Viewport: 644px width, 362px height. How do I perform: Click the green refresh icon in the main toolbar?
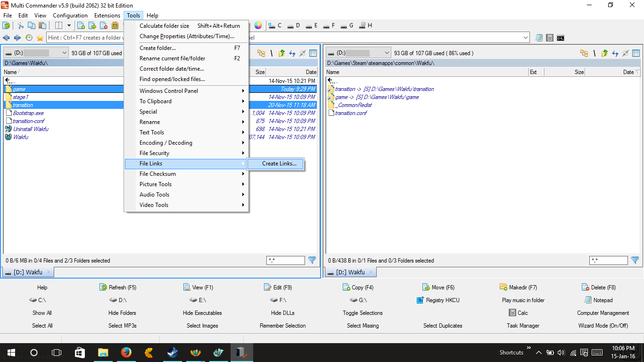click(7, 25)
